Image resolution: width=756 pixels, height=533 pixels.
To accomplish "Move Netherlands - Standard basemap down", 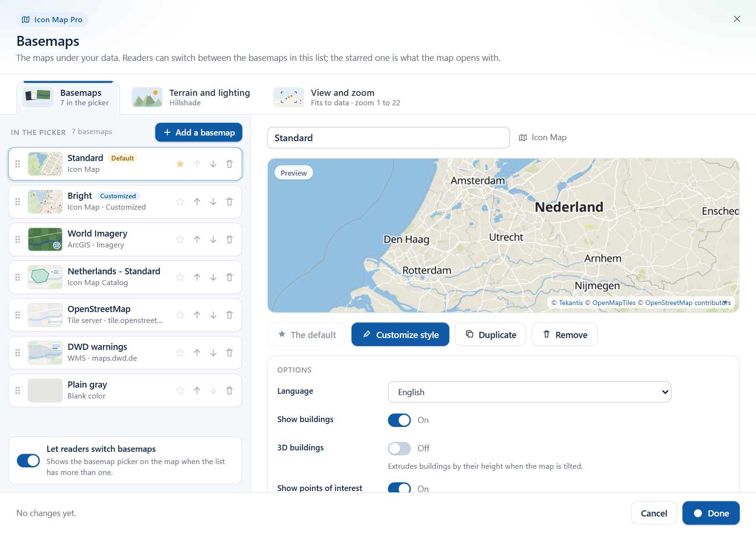I will tap(214, 277).
